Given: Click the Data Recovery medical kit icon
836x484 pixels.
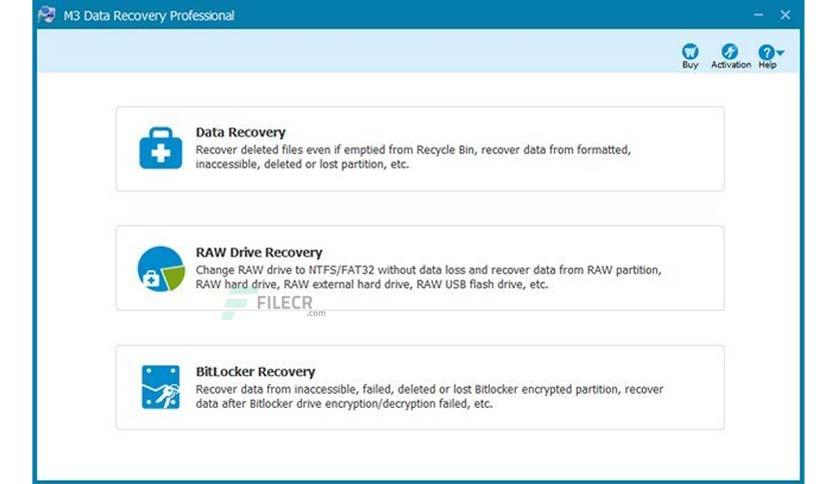Looking at the screenshot, I should click(160, 148).
